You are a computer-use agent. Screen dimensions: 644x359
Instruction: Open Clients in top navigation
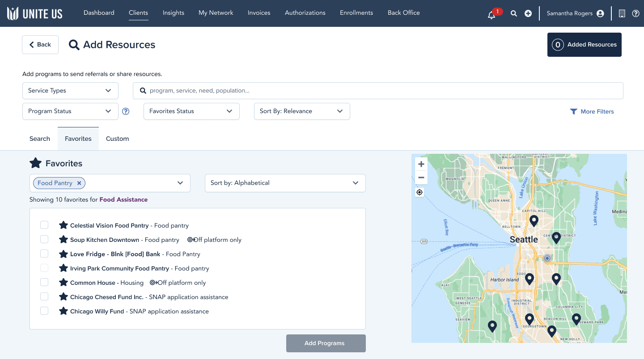(x=138, y=13)
